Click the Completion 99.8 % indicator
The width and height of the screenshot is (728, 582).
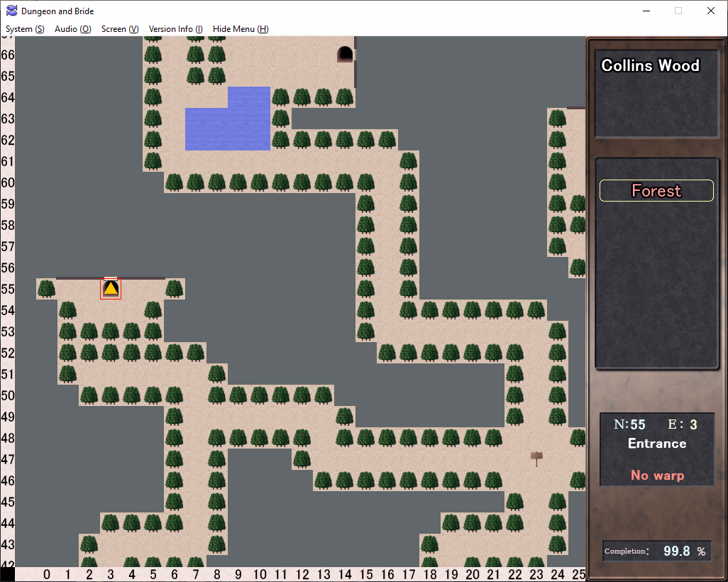coord(656,551)
